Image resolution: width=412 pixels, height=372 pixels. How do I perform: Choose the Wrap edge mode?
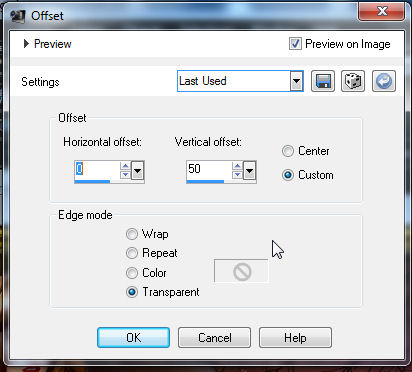[x=132, y=234]
